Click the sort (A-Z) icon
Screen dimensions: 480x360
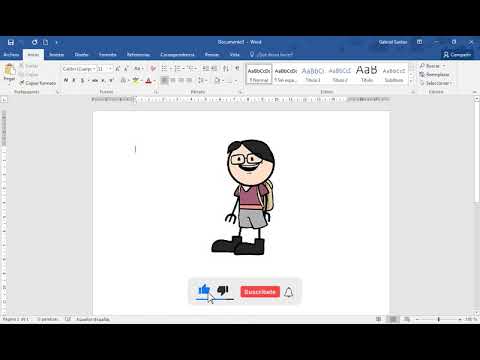click(226, 69)
